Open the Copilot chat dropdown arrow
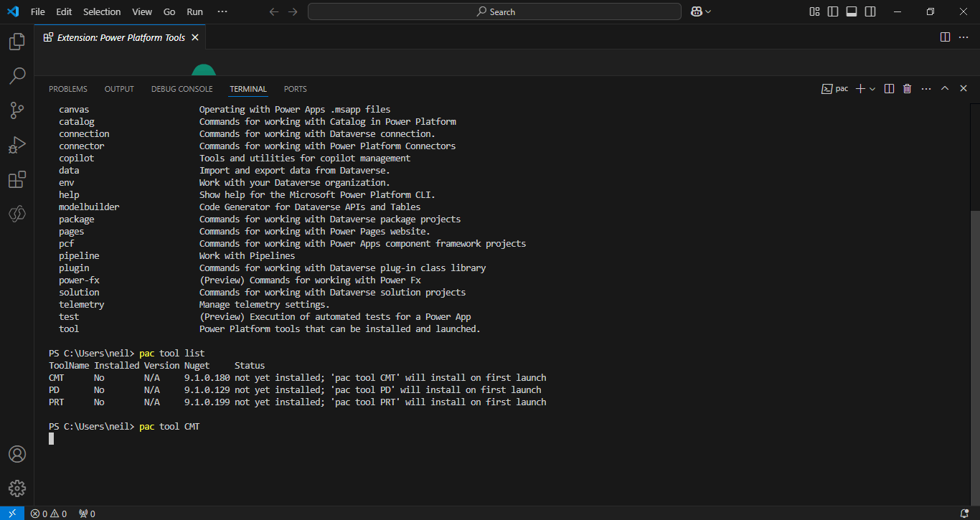 pos(709,11)
